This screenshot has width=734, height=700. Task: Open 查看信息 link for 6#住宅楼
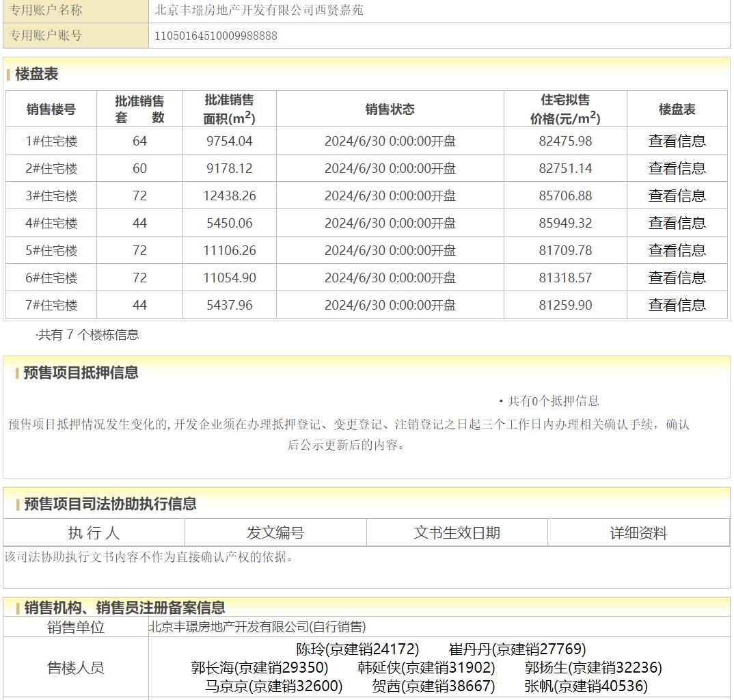point(677,278)
